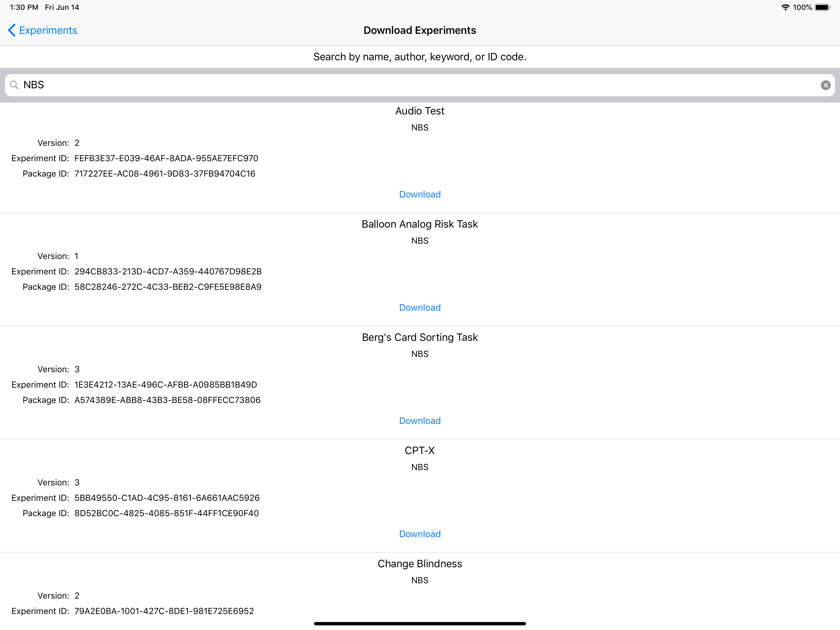840x630 pixels.
Task: Tap the 1:30 PM clock
Action: [24, 7]
